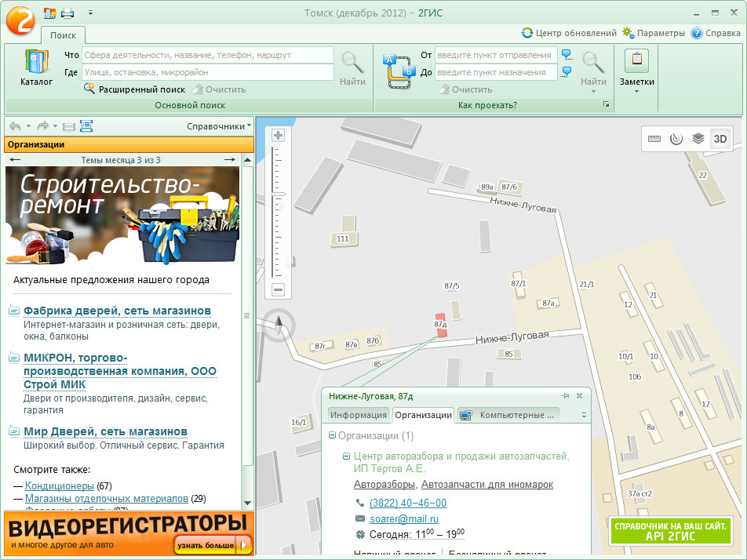Image resolution: width=747 pixels, height=560 pixels.
Task: Click the forward navigation arrow
Action: pyautogui.click(x=43, y=125)
